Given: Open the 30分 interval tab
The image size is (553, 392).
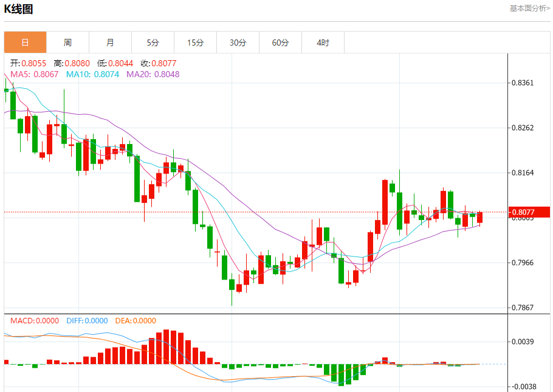Looking at the screenshot, I should 238,43.
